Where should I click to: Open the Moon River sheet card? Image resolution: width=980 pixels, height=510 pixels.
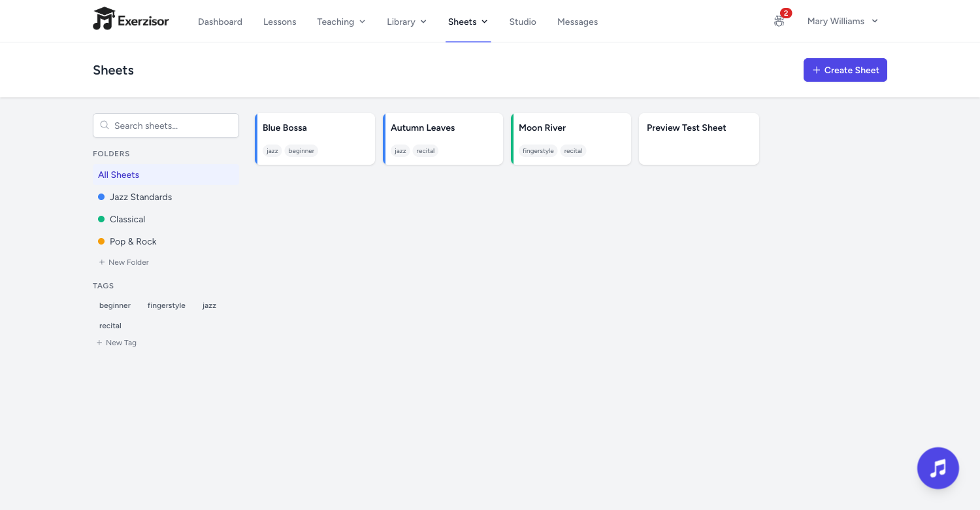[571, 139]
